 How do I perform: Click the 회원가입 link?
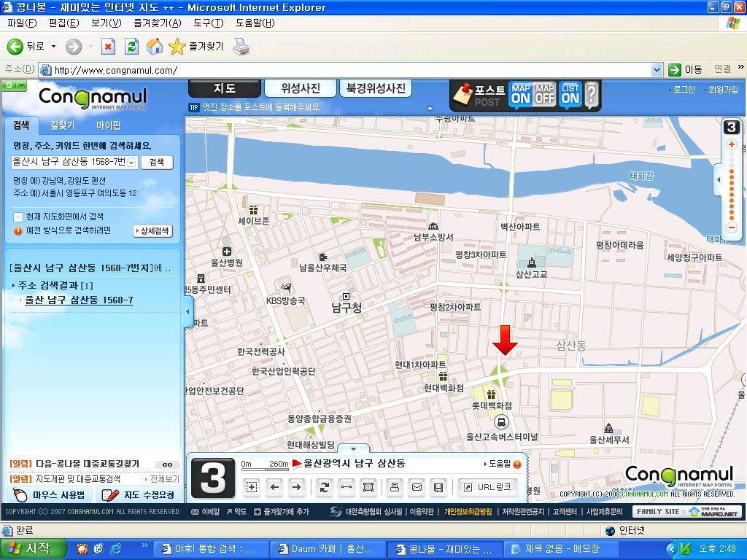pos(723,89)
